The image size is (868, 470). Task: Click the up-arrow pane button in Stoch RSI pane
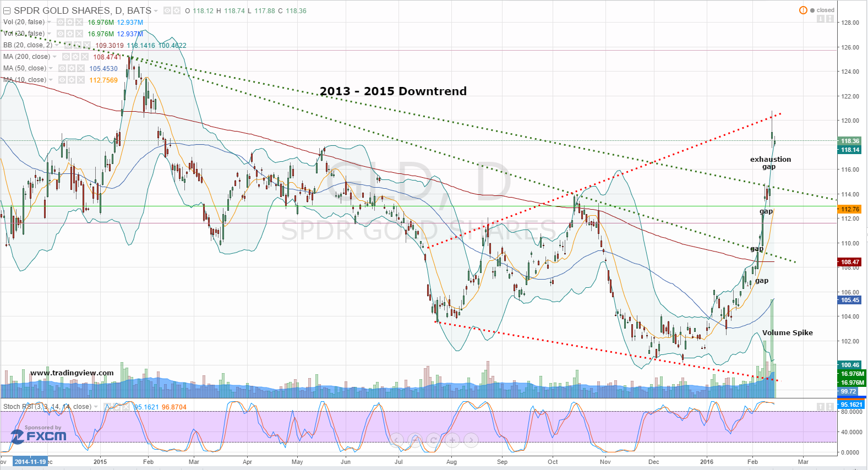tap(821, 407)
